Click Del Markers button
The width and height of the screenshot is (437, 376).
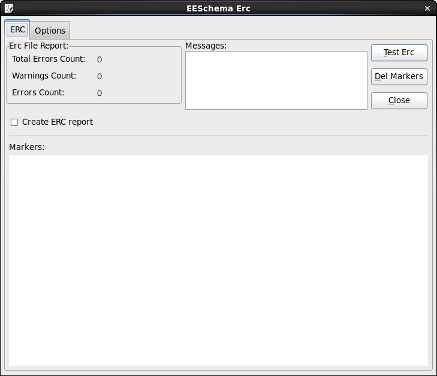[x=399, y=76]
